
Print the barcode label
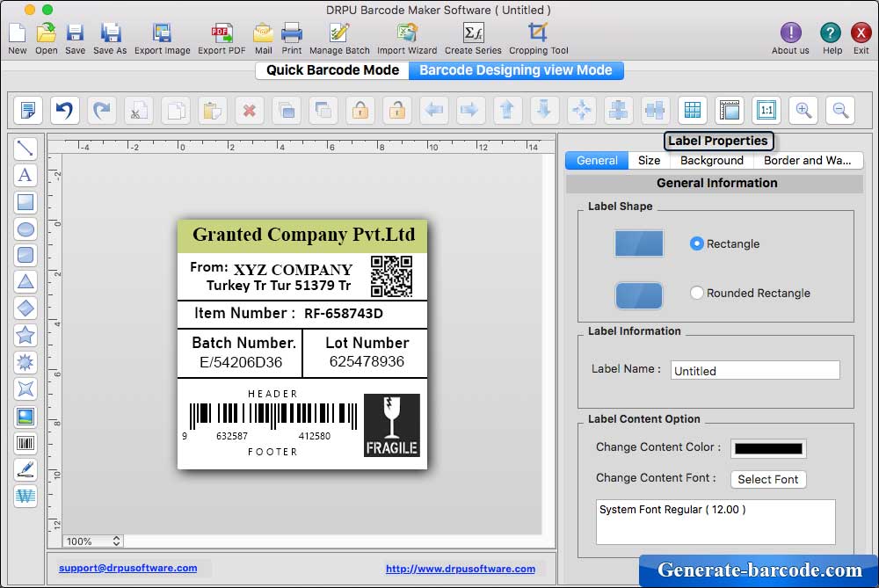click(x=292, y=38)
